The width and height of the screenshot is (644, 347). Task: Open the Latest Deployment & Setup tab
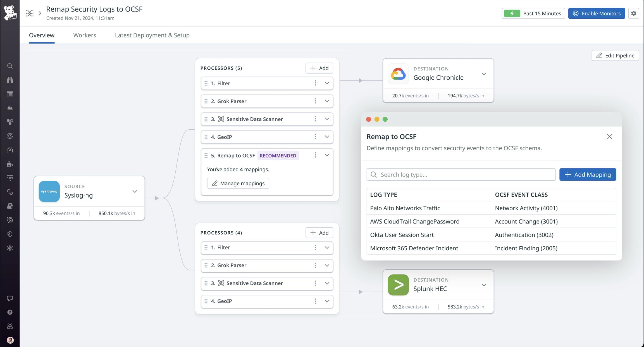pyautogui.click(x=152, y=35)
